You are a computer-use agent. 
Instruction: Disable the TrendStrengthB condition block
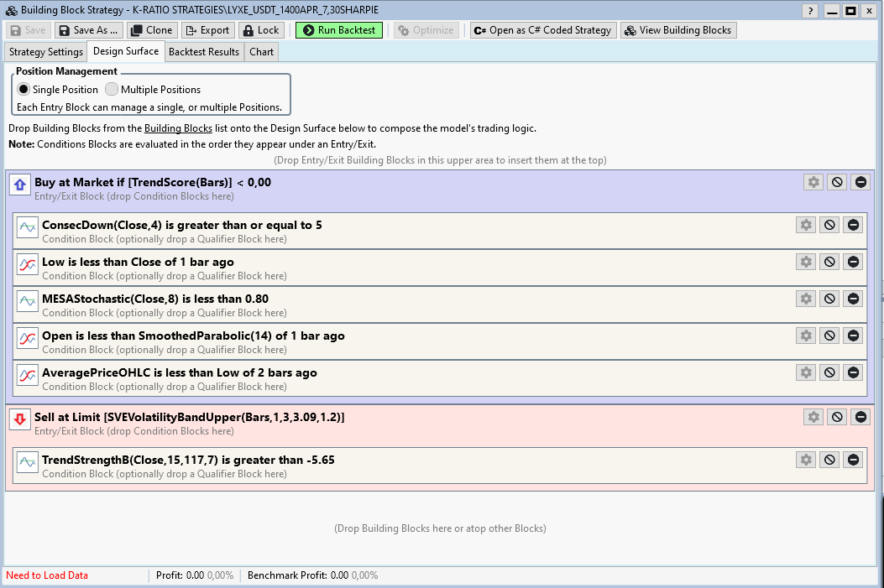pyautogui.click(x=829, y=460)
